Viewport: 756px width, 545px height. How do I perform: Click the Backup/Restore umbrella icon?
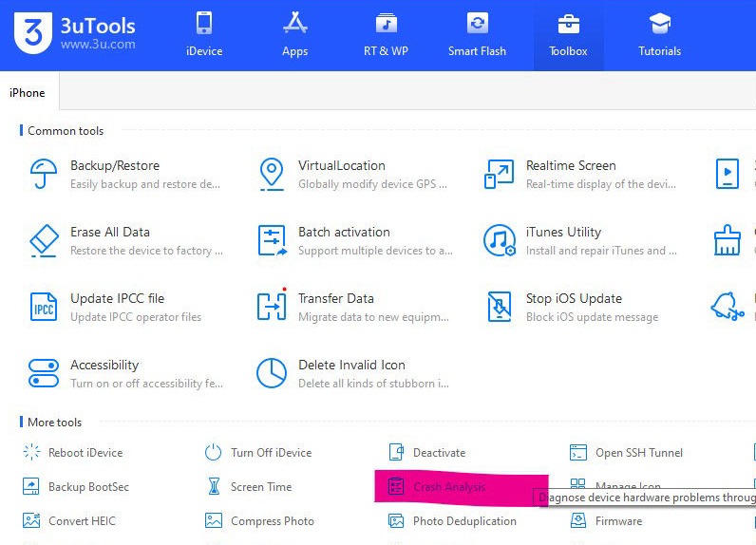[x=44, y=174]
